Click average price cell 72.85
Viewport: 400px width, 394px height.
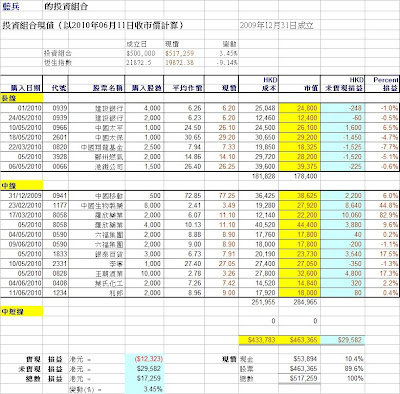[184, 196]
